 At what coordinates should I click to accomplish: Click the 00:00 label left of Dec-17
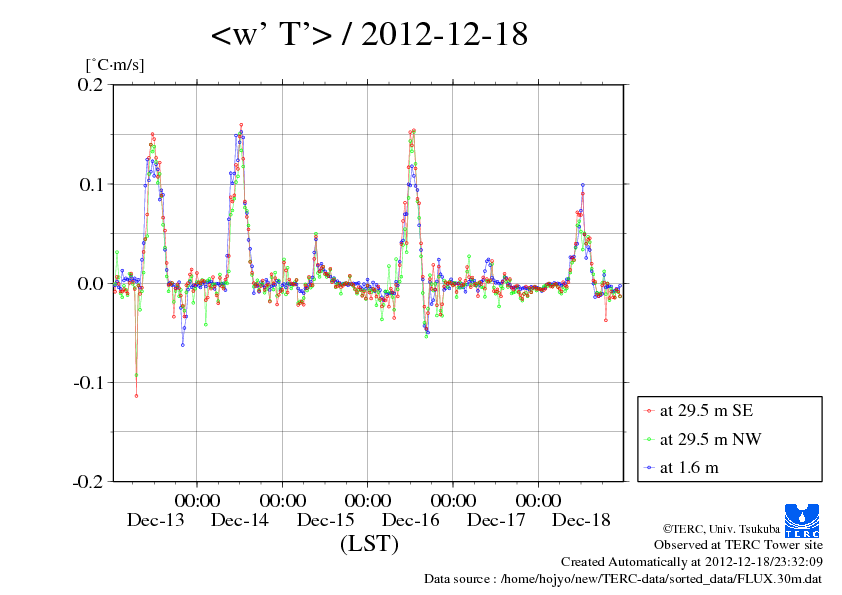tap(453, 500)
